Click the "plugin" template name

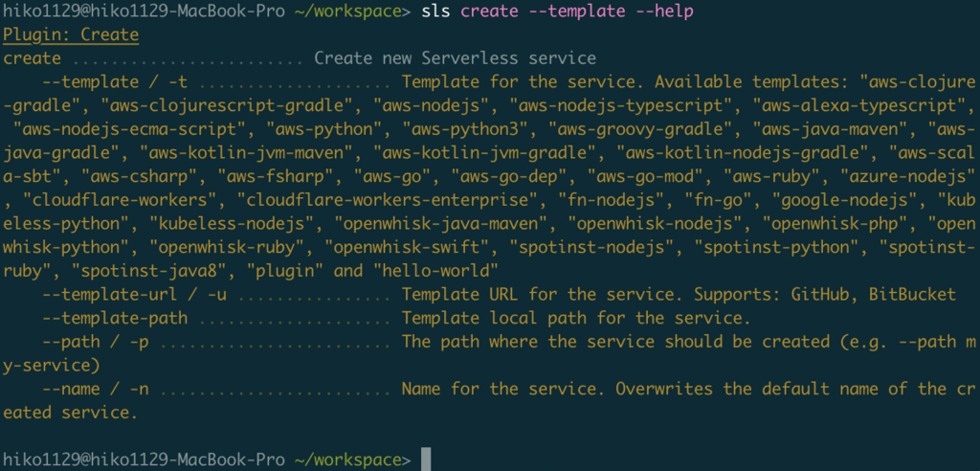click(x=285, y=272)
